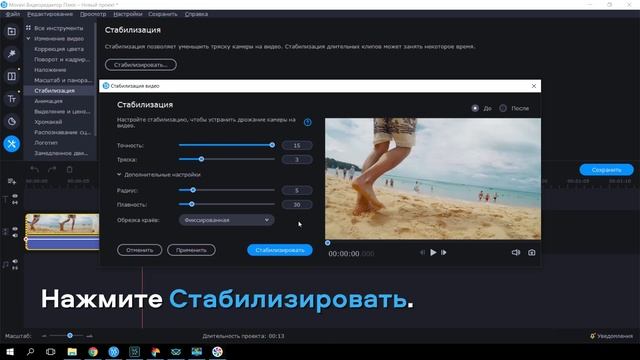
Task: Adjust the Плавность slider handle
Action: [x=191, y=204]
